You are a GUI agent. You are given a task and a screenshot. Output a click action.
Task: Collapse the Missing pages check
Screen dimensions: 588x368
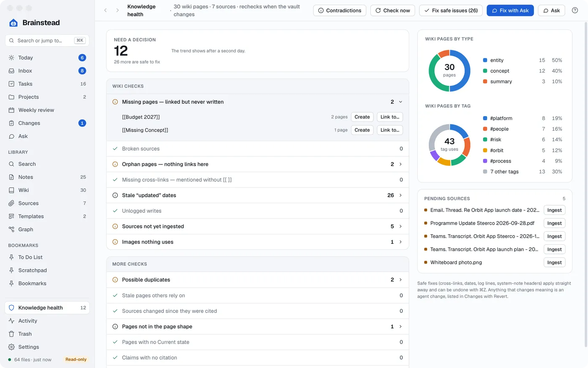400,102
